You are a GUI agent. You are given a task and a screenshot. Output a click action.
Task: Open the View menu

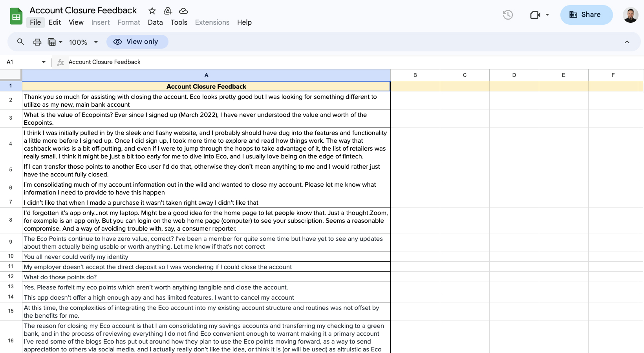coord(76,22)
